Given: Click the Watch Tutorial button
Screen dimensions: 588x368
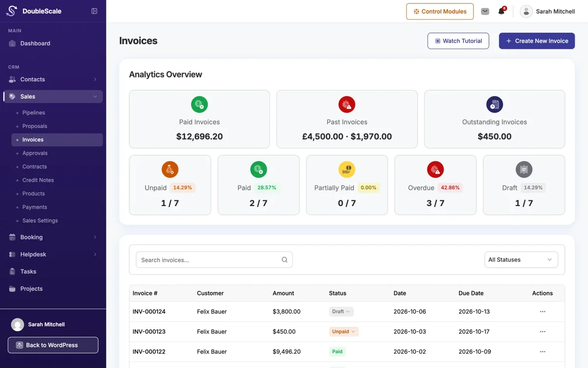Looking at the screenshot, I should point(458,41).
